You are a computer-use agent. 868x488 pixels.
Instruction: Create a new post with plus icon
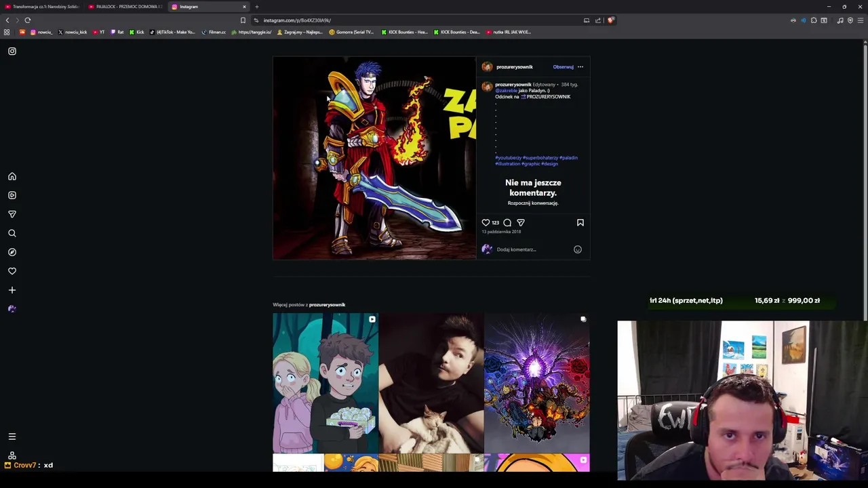coord(12,290)
